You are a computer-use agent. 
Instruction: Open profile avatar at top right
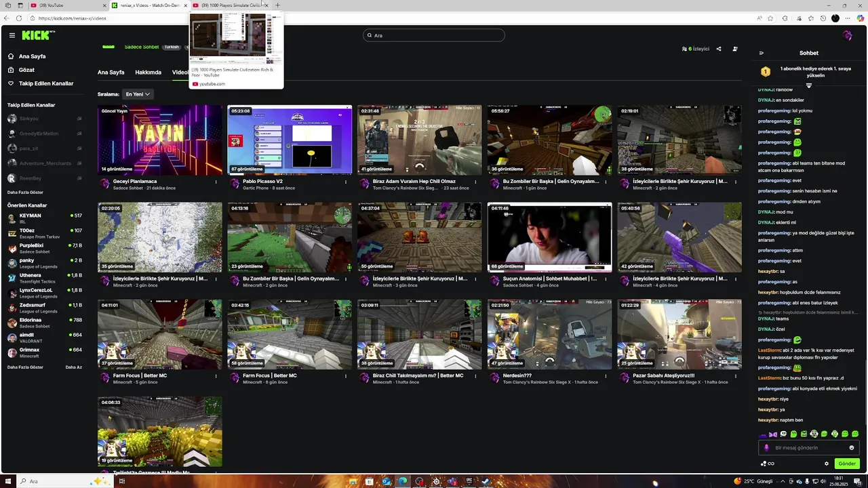[x=847, y=35]
